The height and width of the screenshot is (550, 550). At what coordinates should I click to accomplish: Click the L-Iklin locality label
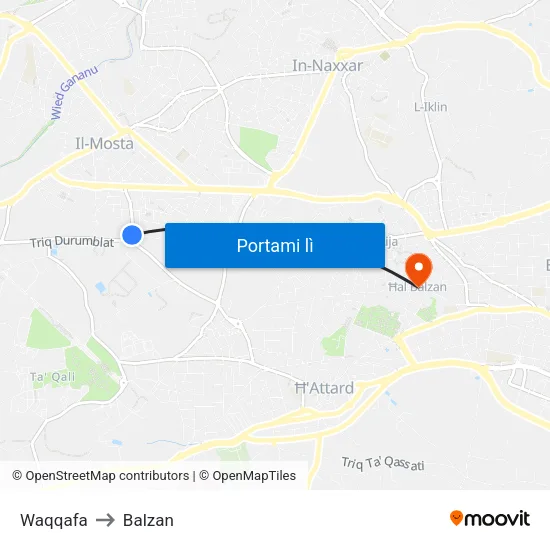[x=431, y=107]
